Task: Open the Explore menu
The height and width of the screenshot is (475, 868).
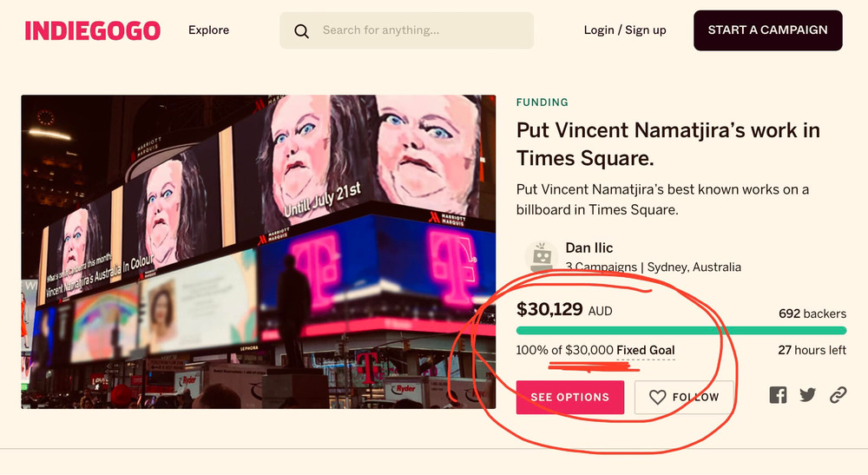Action: pyautogui.click(x=208, y=30)
